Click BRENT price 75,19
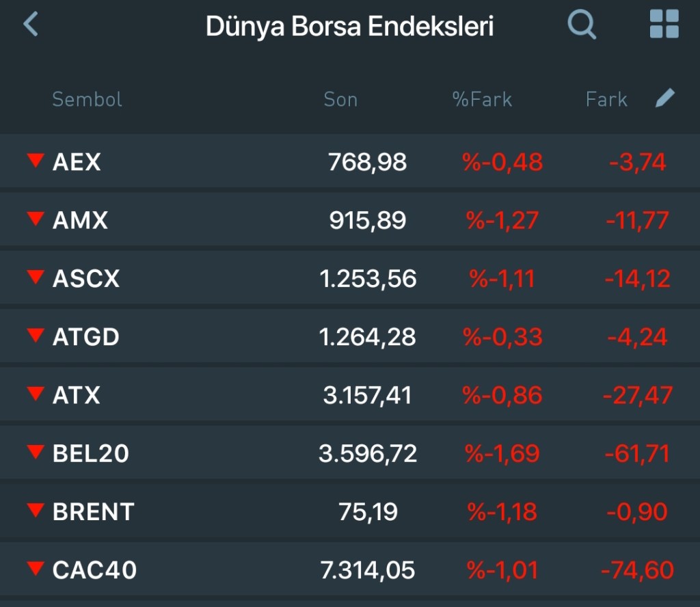This screenshot has height=607, width=700. click(x=368, y=511)
